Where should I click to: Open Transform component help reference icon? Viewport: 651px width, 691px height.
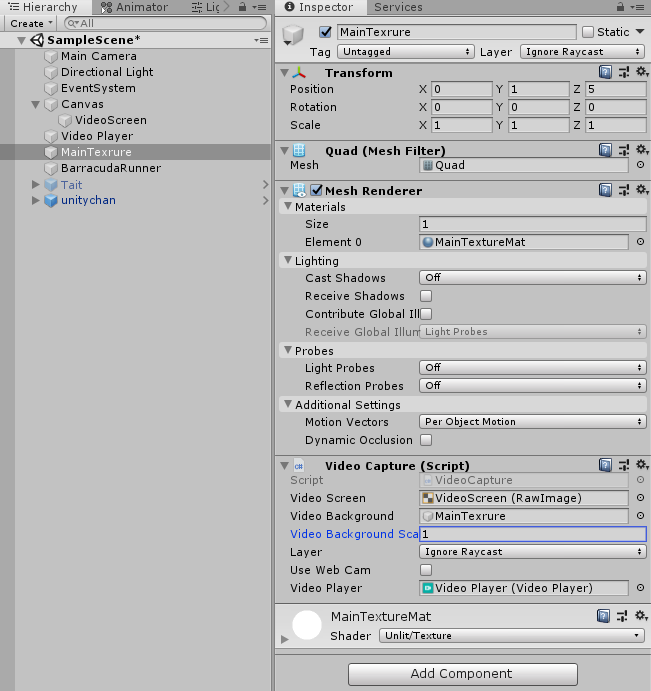click(605, 72)
